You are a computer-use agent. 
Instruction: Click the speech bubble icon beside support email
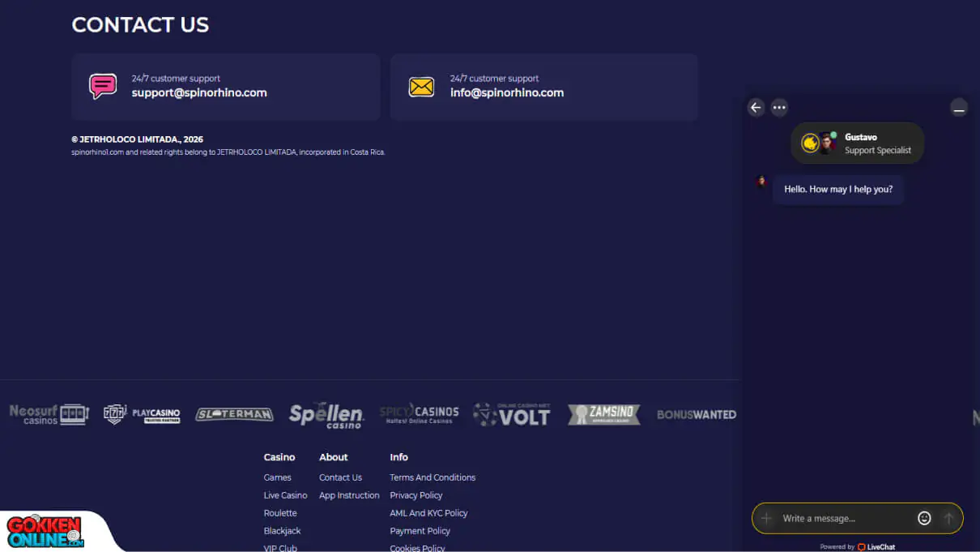(102, 85)
